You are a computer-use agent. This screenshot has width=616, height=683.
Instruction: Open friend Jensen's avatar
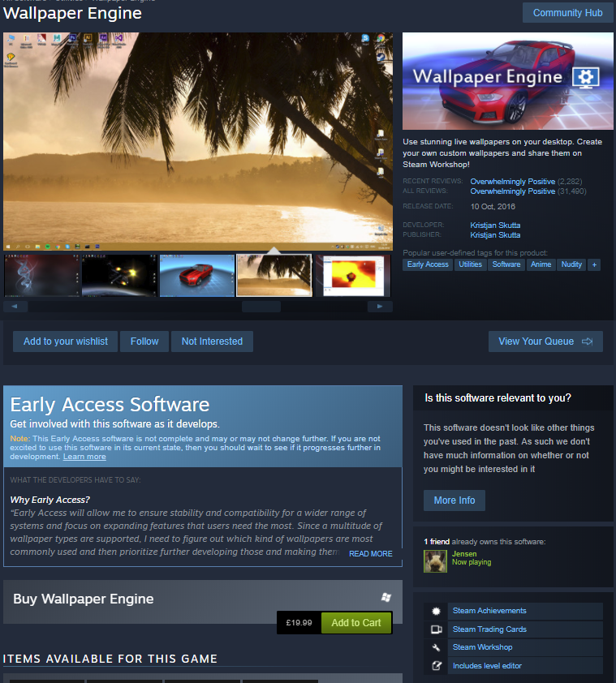pos(436,561)
